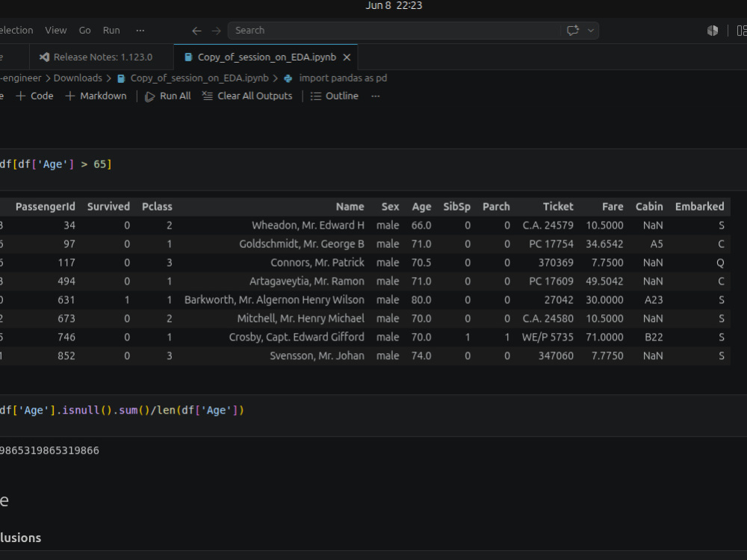Expand the chat dropdown chevron
Screen dimensions: 747x560
coord(591,31)
